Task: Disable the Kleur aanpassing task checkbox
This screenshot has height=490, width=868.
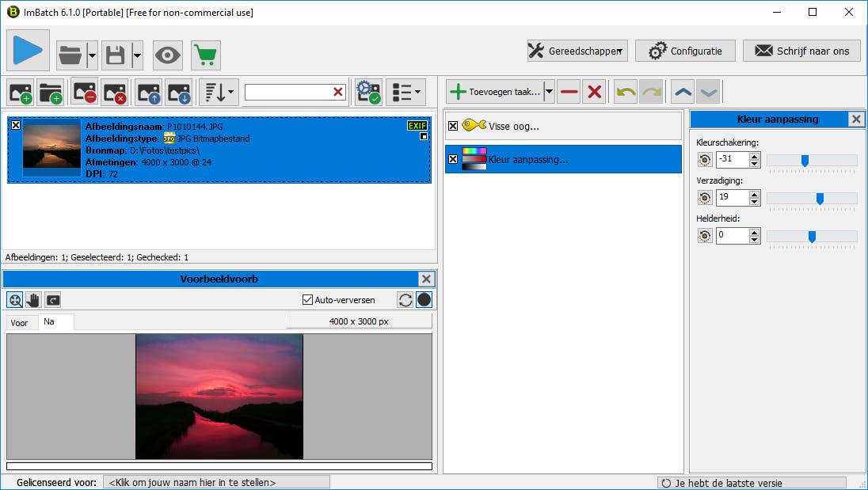Action: coord(453,159)
